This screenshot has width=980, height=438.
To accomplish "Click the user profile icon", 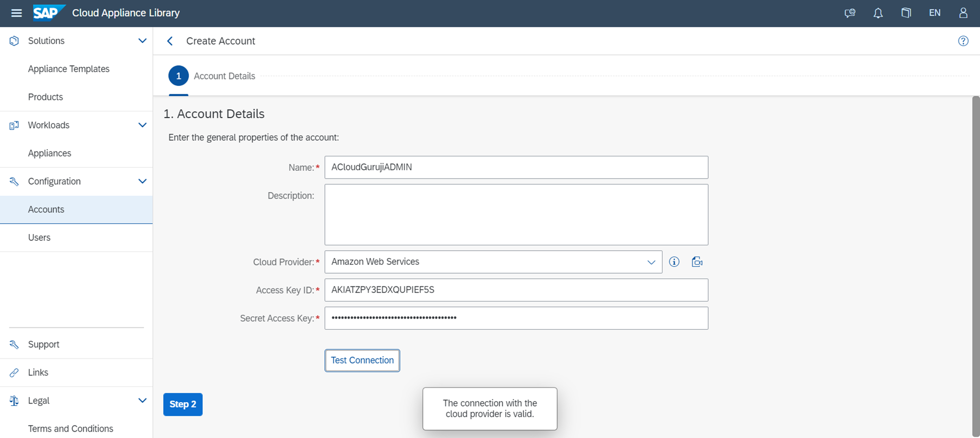I will (963, 13).
